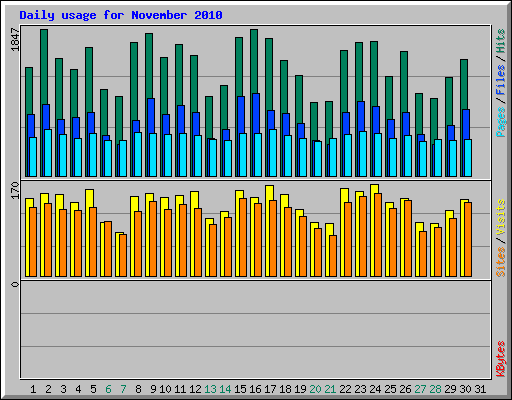Image resolution: width=512 pixels, height=400 pixels.
Task: Click day 16 on the x-axis
Action: coord(255,389)
